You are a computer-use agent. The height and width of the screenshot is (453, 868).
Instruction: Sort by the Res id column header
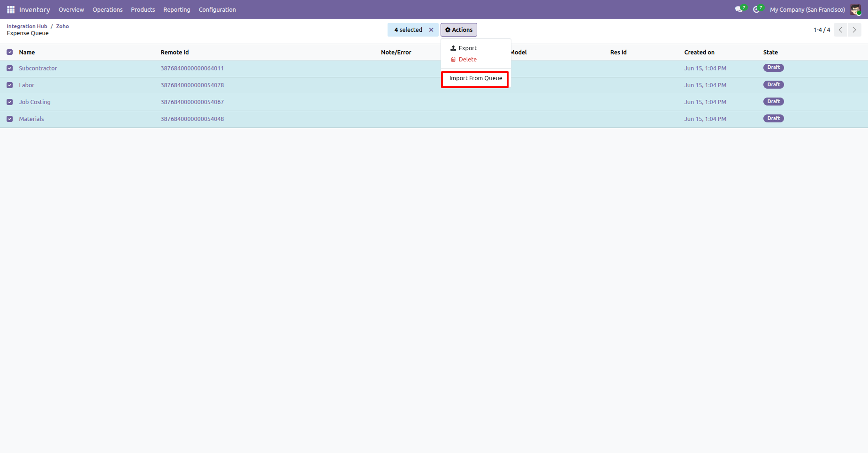tap(618, 53)
